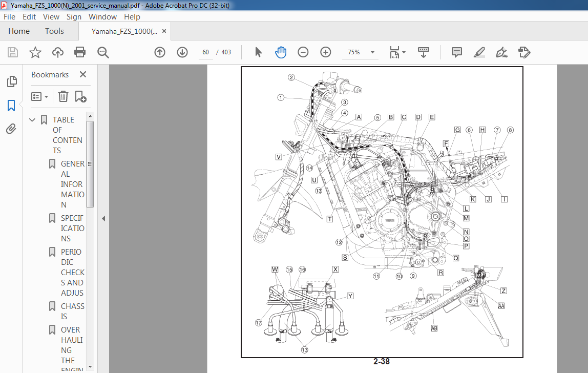Open the zoom level dropdown
This screenshot has width=588, height=373.
[372, 52]
